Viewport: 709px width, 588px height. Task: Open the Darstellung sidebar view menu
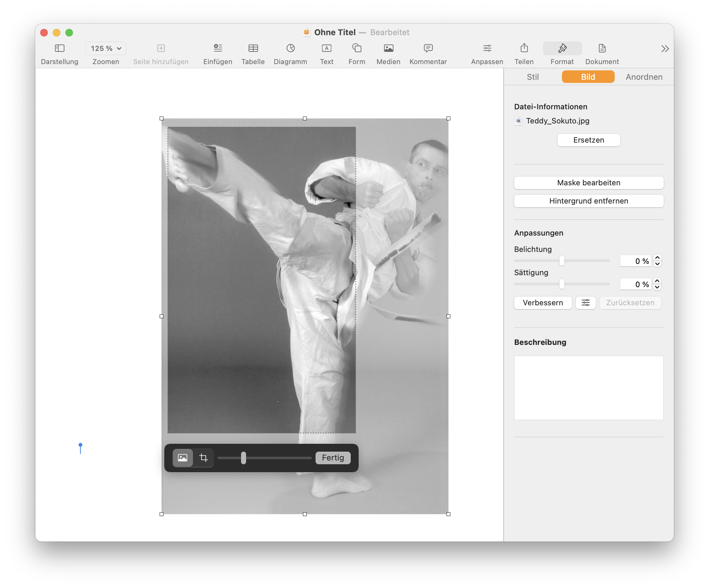point(59,48)
